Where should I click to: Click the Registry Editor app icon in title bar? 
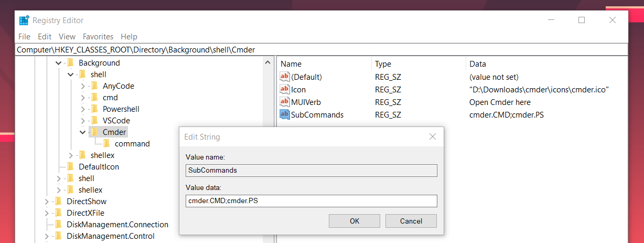(24, 20)
